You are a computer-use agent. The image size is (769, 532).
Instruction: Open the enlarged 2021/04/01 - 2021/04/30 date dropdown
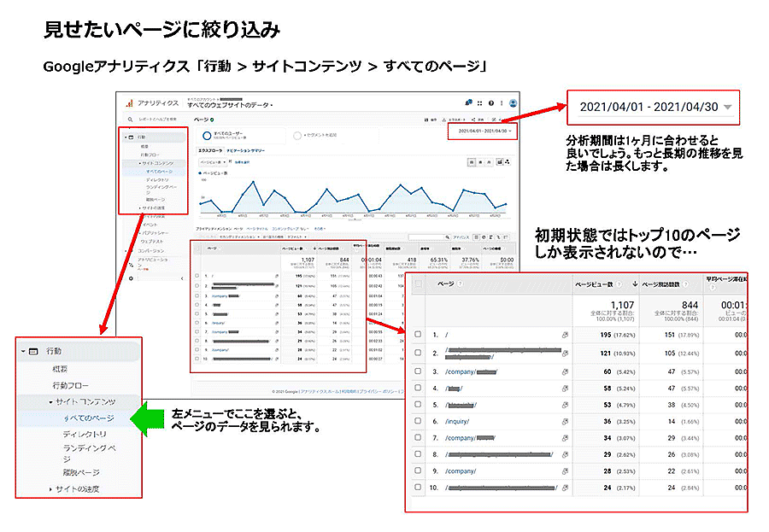[727, 108]
